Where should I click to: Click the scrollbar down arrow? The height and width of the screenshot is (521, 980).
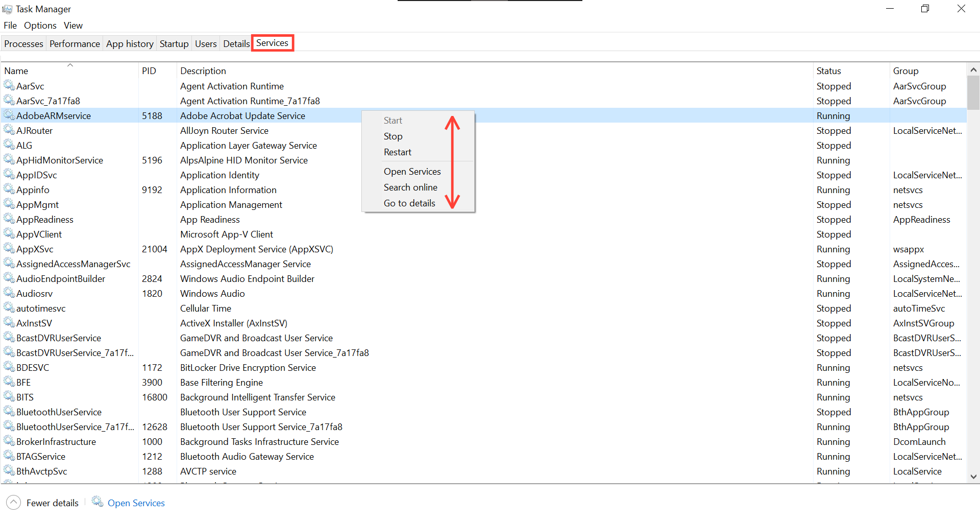tap(974, 477)
